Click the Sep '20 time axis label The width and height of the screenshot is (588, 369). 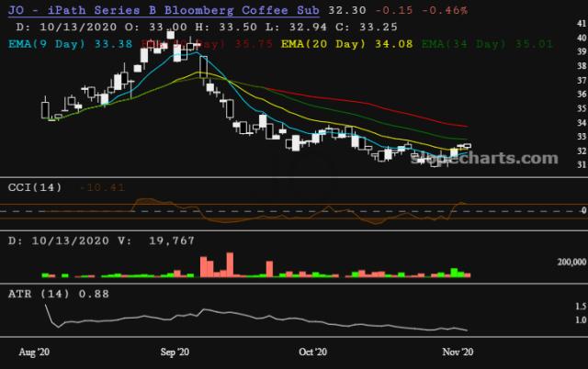(x=175, y=352)
